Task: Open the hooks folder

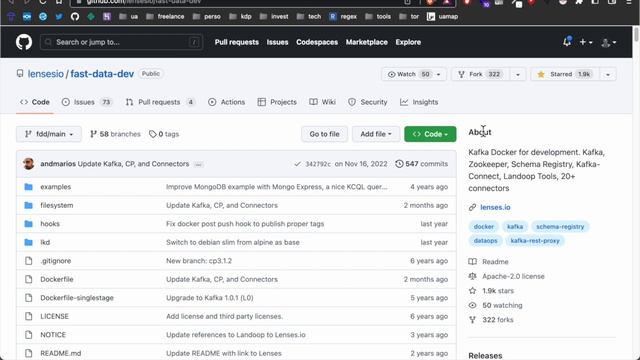Action: [50, 224]
